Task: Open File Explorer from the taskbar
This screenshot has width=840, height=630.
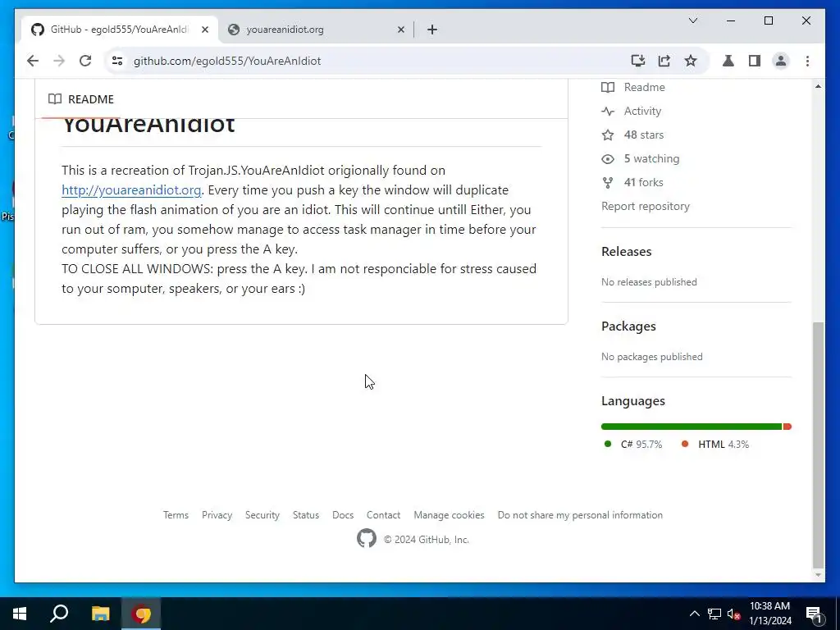Action: click(100, 614)
